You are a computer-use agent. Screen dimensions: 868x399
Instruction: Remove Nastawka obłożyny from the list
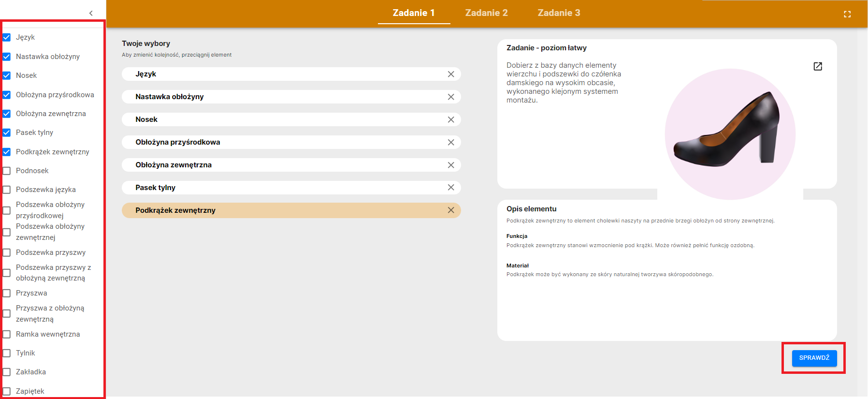pyautogui.click(x=450, y=97)
